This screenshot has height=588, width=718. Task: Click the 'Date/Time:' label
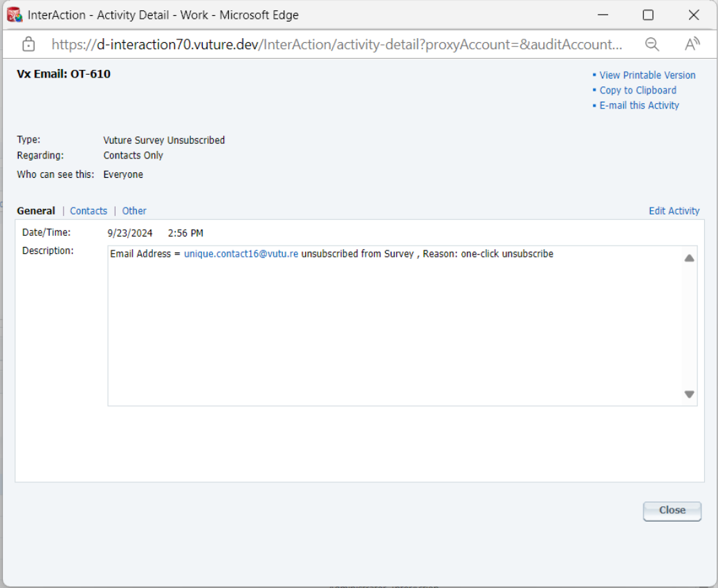46,232
